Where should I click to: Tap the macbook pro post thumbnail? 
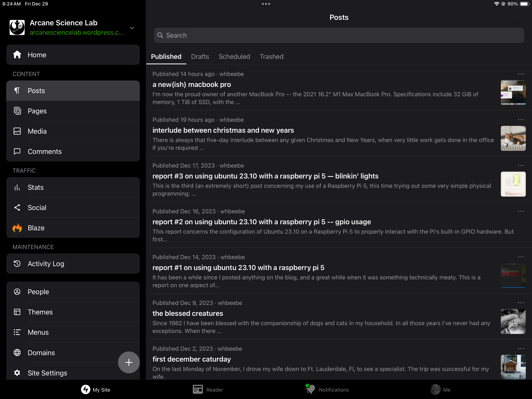click(513, 92)
